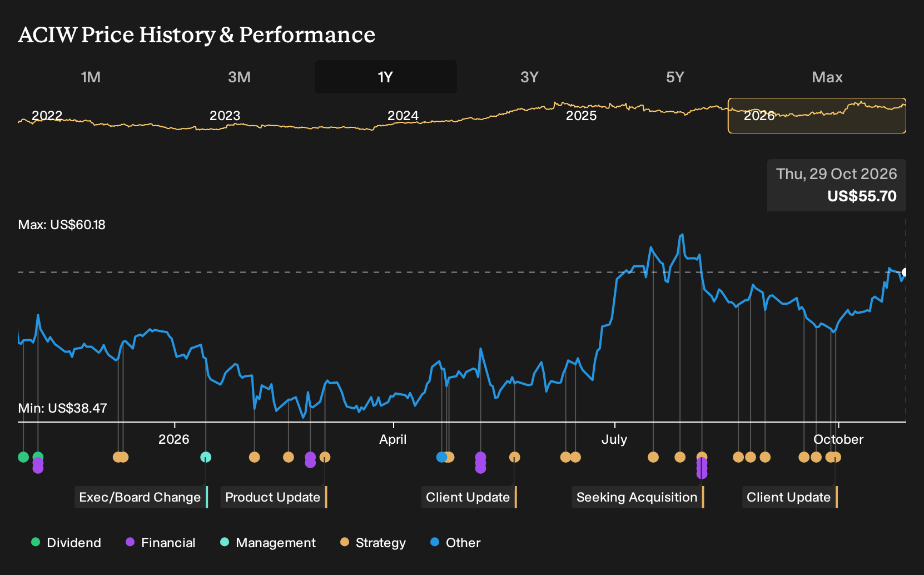Click the Max: US$60.18 label
This screenshot has height=575, width=924.
click(62, 225)
